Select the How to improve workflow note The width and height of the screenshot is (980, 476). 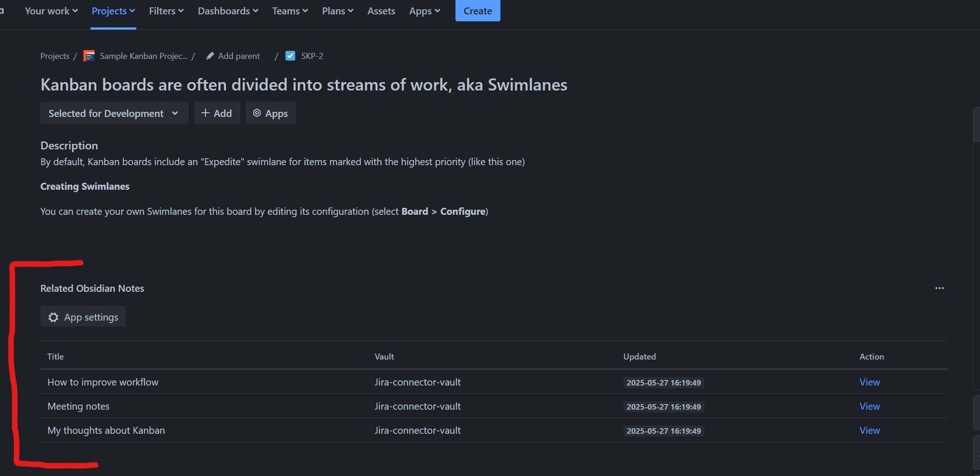coord(103,382)
